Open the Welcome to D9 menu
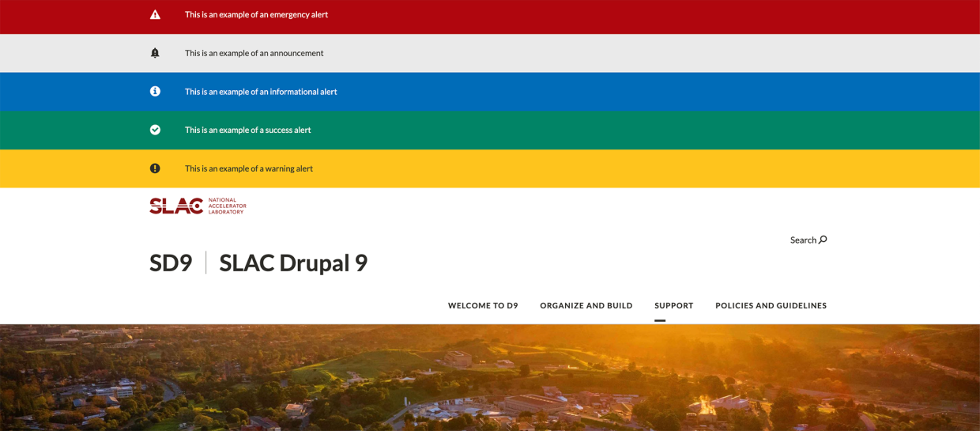Image resolution: width=980 pixels, height=431 pixels. pyautogui.click(x=483, y=305)
